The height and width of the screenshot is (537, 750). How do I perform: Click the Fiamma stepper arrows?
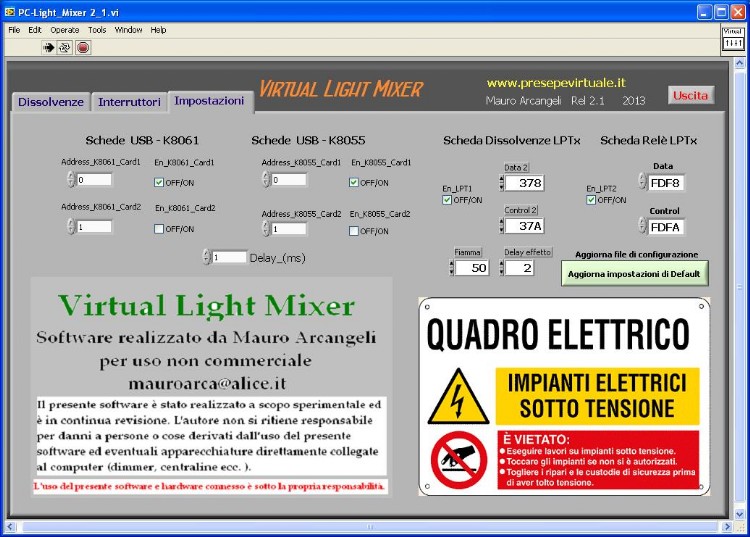tap(452, 268)
